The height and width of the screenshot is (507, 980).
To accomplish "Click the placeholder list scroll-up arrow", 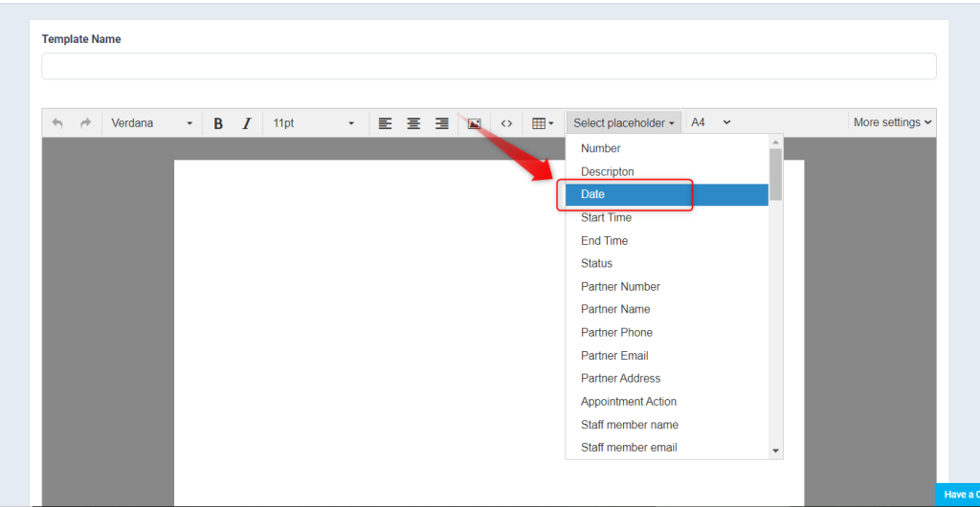I will (x=775, y=142).
